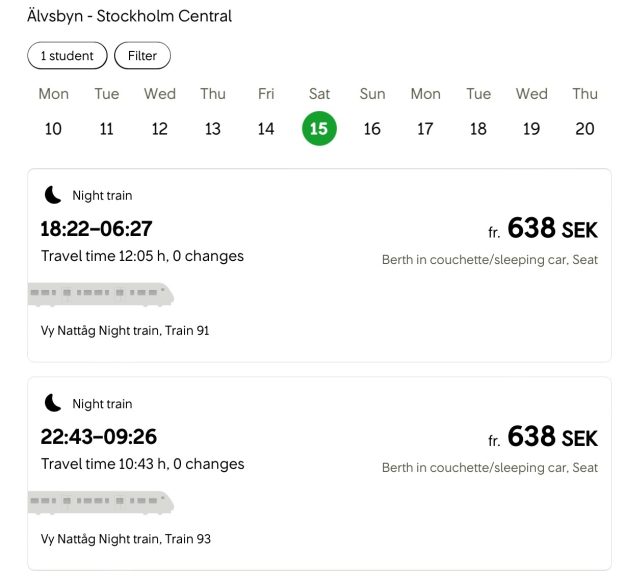624x581 pixels.
Task: Select Tuesday 11 in the date strip
Action: [x=107, y=113]
